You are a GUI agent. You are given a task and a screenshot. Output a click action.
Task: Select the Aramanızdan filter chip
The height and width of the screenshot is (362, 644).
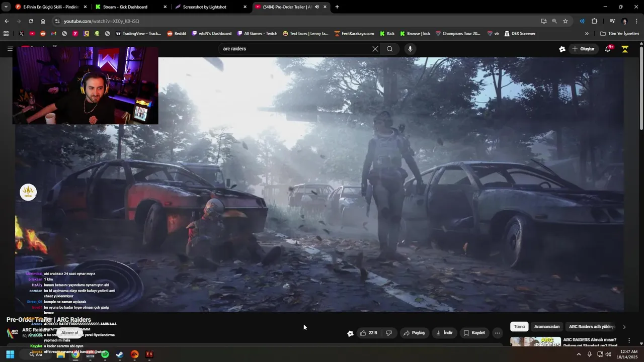coord(547,327)
